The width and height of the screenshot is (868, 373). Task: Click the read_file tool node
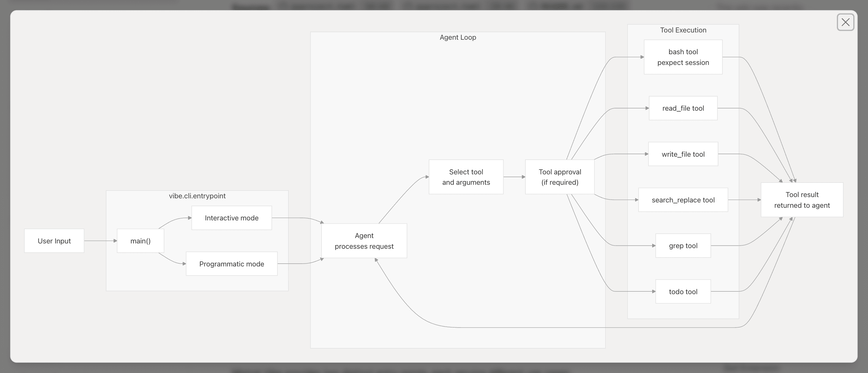(683, 108)
